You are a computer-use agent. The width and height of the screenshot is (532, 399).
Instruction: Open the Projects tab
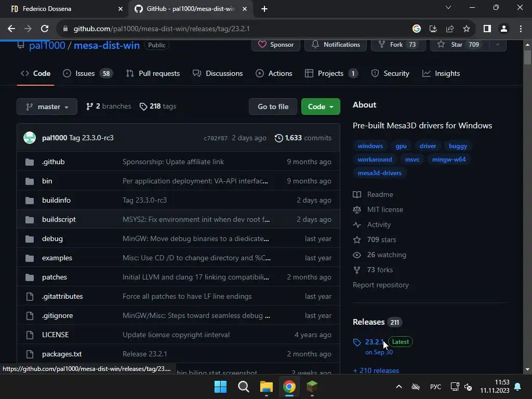tap(331, 73)
